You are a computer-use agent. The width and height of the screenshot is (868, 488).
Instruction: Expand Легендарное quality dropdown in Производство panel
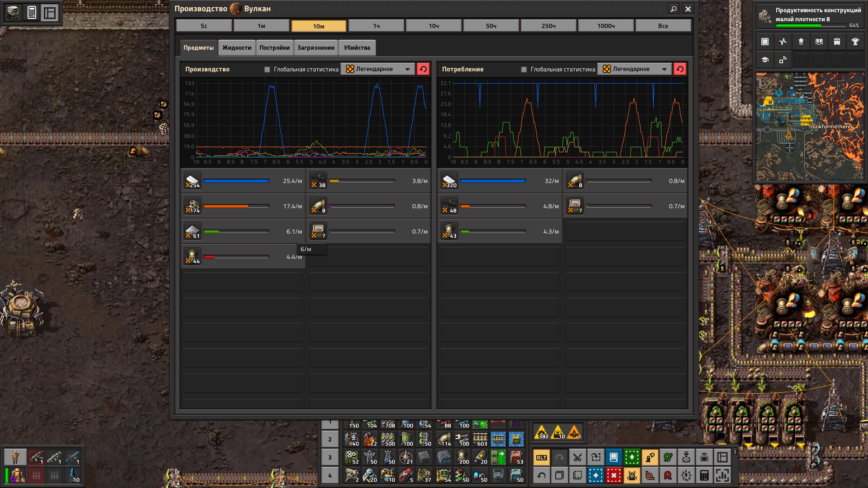click(377, 69)
